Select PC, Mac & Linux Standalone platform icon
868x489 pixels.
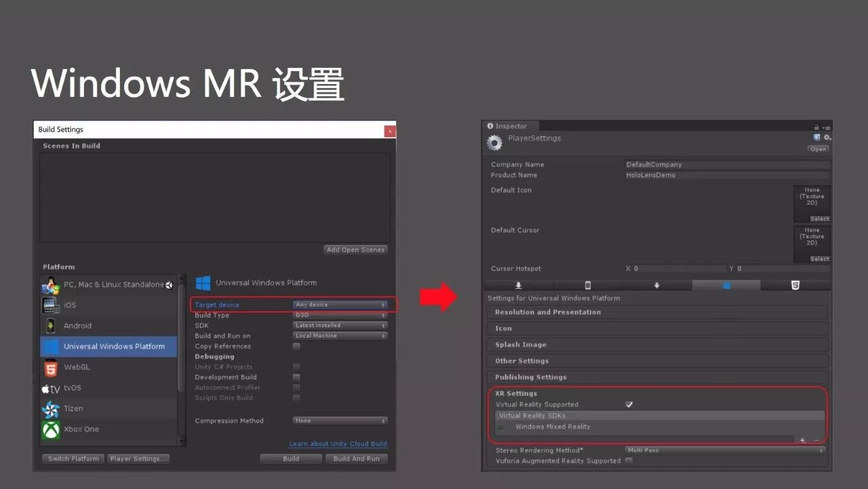[x=50, y=285]
